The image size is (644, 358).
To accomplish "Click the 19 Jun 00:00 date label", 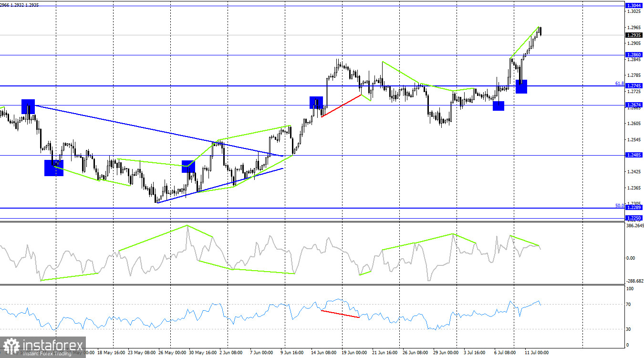I will (x=354, y=354).
